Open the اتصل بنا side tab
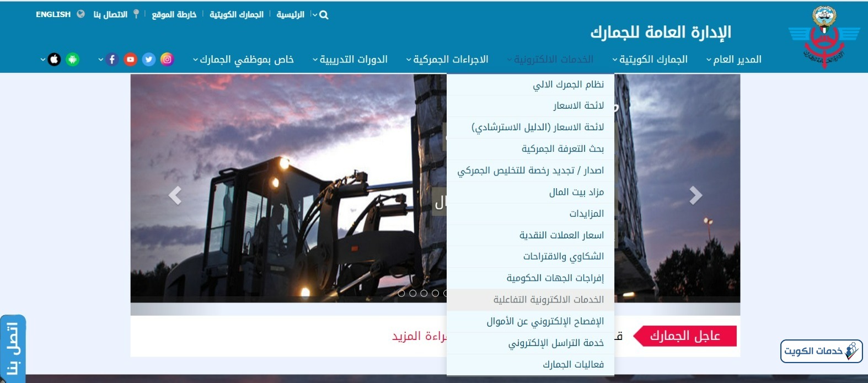This screenshot has width=868, height=383. pos(13,349)
